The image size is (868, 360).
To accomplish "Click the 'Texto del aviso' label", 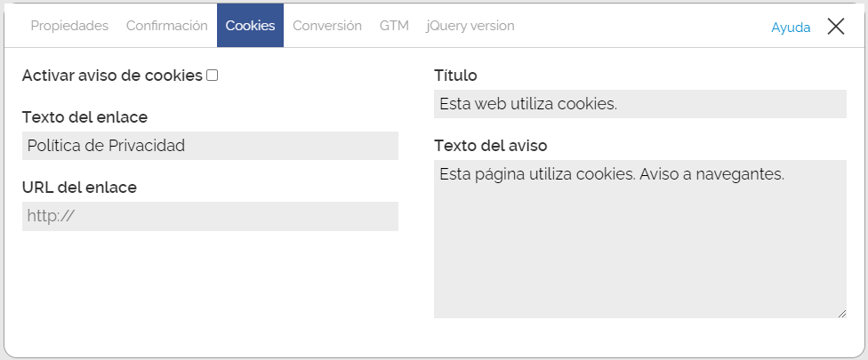I will point(490,145).
